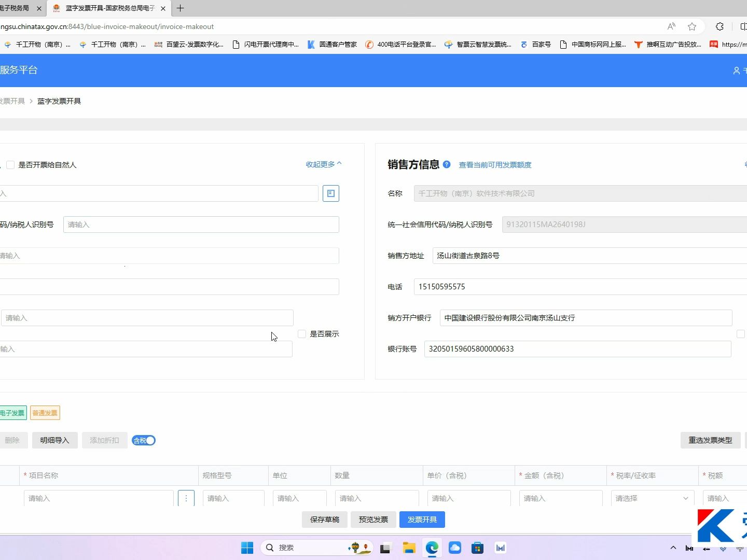This screenshot has width=747, height=560.
Task: Focus the 项目名称 input in item row
Action: click(99, 498)
